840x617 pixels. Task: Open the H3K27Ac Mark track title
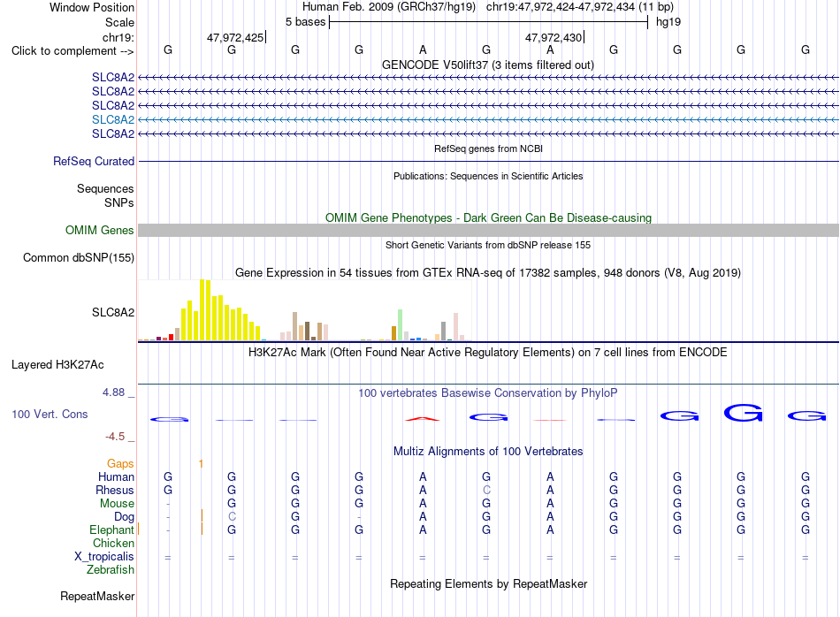488,352
